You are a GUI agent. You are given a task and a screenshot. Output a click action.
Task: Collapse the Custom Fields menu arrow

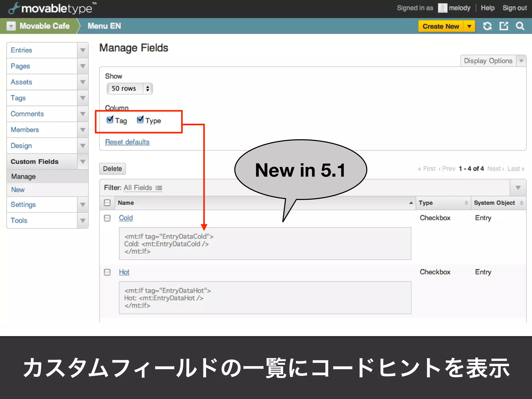[83, 162]
